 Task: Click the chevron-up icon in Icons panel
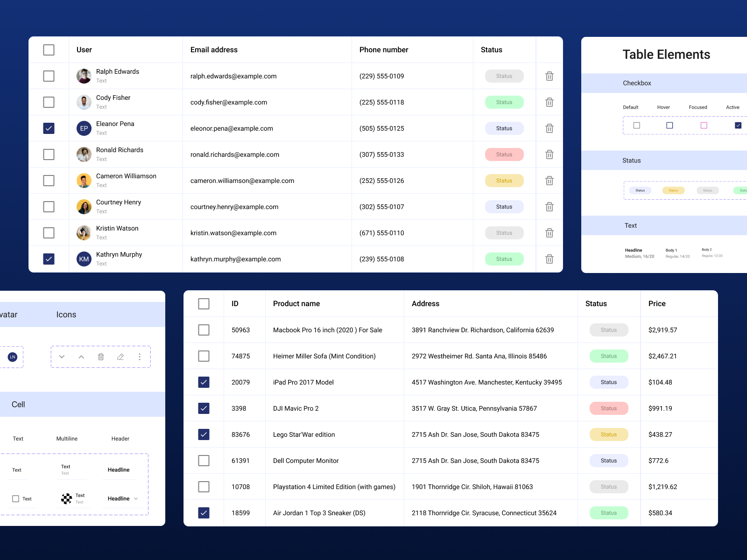coord(81,357)
